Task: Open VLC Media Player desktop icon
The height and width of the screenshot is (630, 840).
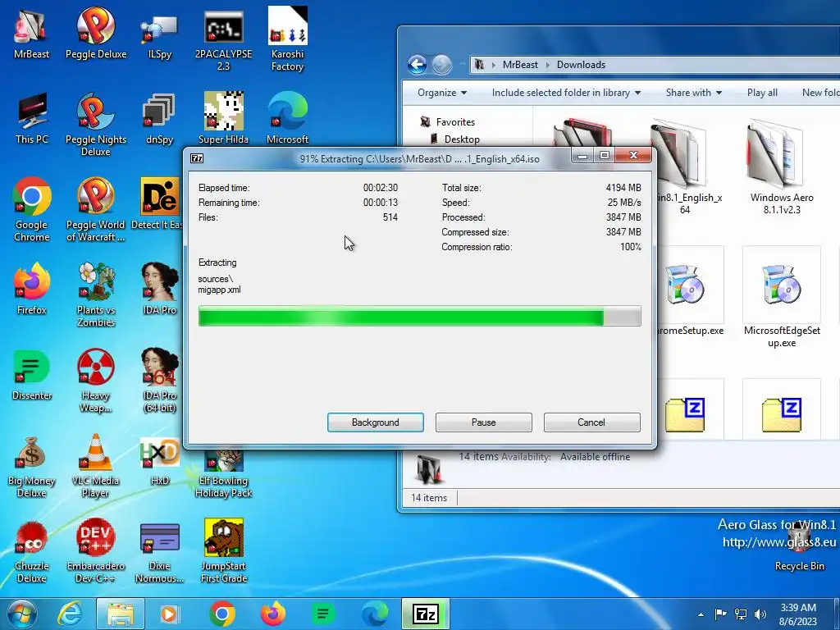Action: [96, 466]
